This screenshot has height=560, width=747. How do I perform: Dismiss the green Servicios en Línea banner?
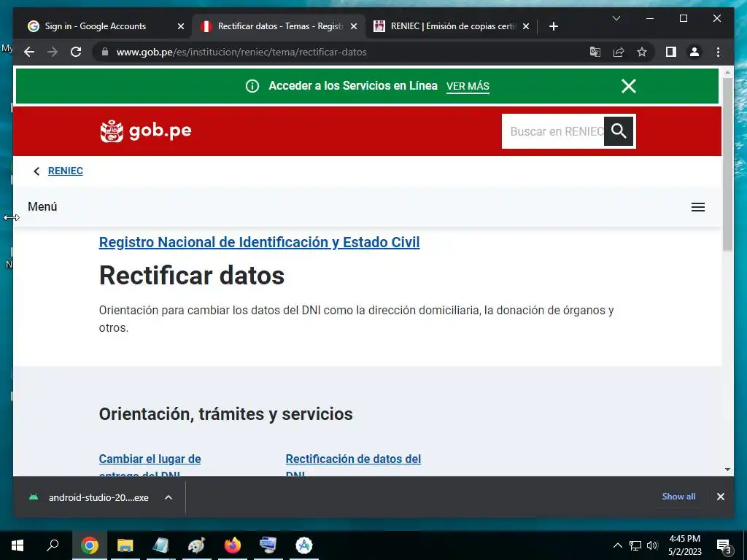629,86
